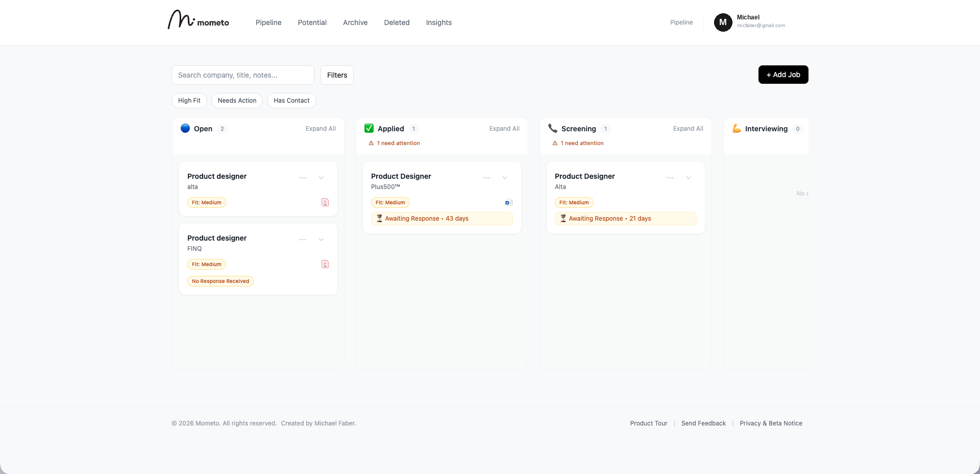980x474 pixels.
Task: Click warning icon in Screening column
Action: pyautogui.click(x=555, y=144)
